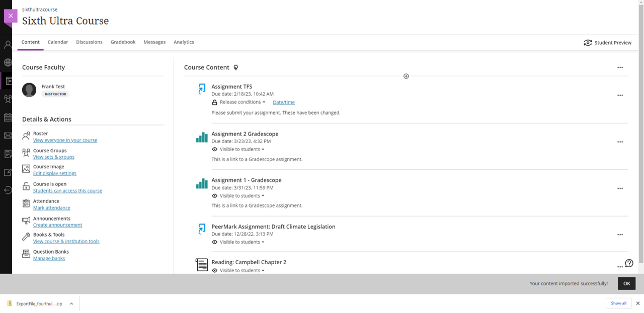Open Visible to students dropdown for Assignment 1 - Gradescope
This screenshot has width=644, height=313.
click(242, 196)
